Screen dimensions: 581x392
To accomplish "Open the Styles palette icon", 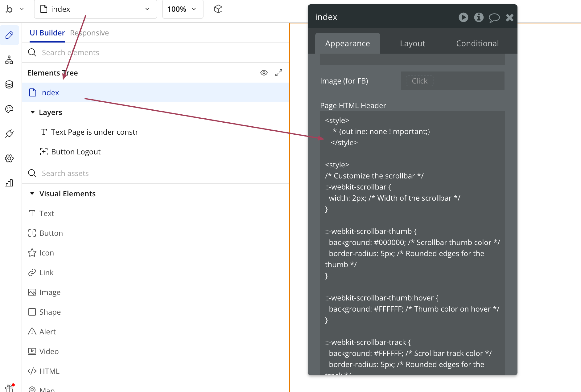I will pos(9,109).
